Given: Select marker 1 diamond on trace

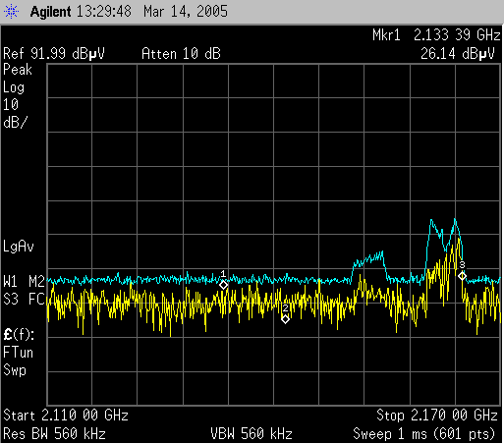Looking at the screenshot, I should click(223, 285).
